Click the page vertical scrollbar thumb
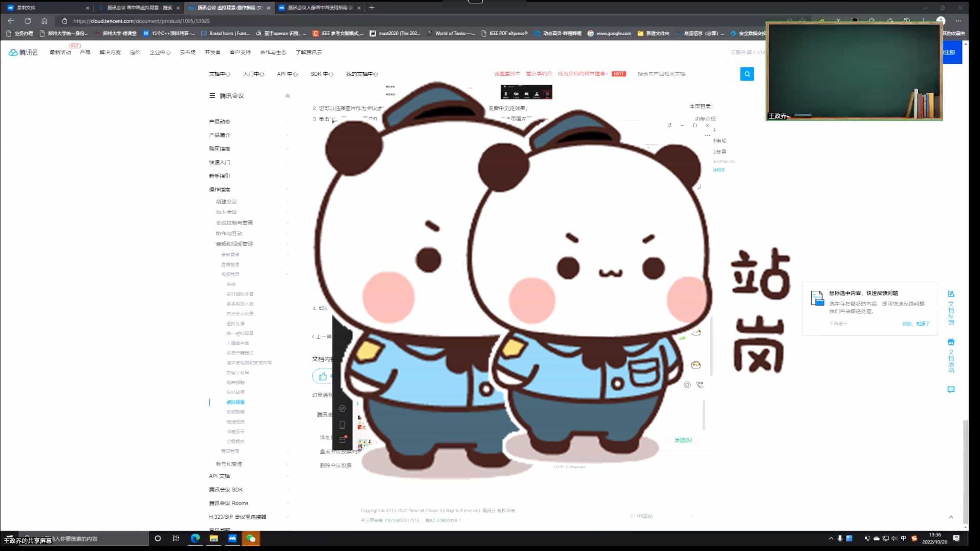Viewport: 980px width, 551px height. (x=965, y=471)
